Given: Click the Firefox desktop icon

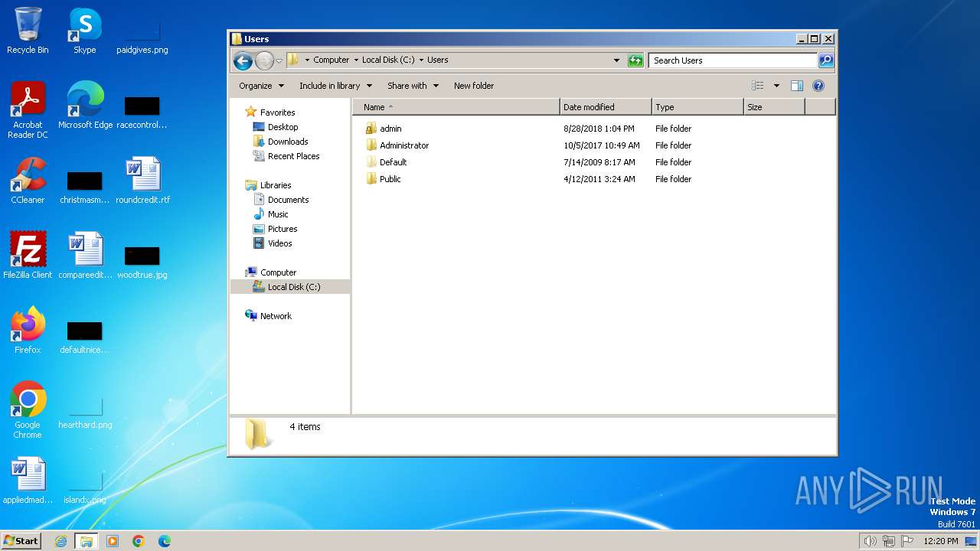Looking at the screenshot, I should click(x=28, y=331).
